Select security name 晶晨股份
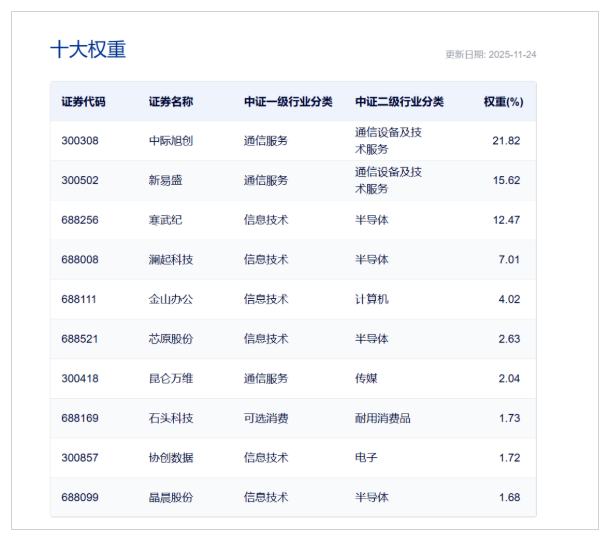609x539 pixels. pyautogui.click(x=171, y=497)
